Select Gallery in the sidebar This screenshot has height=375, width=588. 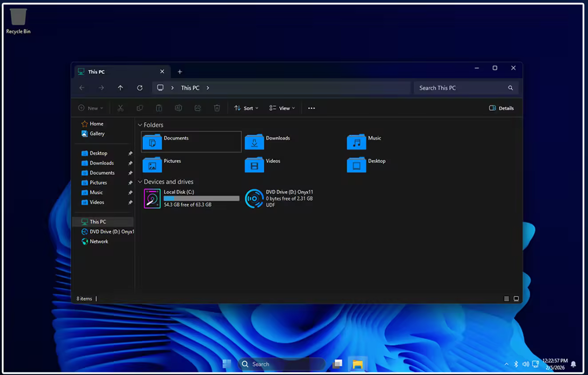coord(97,133)
